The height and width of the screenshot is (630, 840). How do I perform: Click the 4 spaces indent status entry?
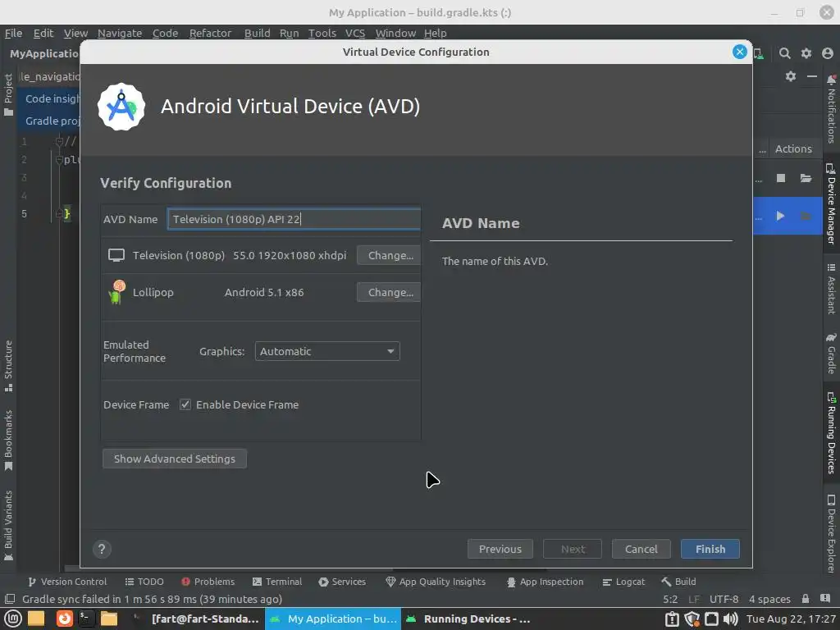(x=769, y=599)
